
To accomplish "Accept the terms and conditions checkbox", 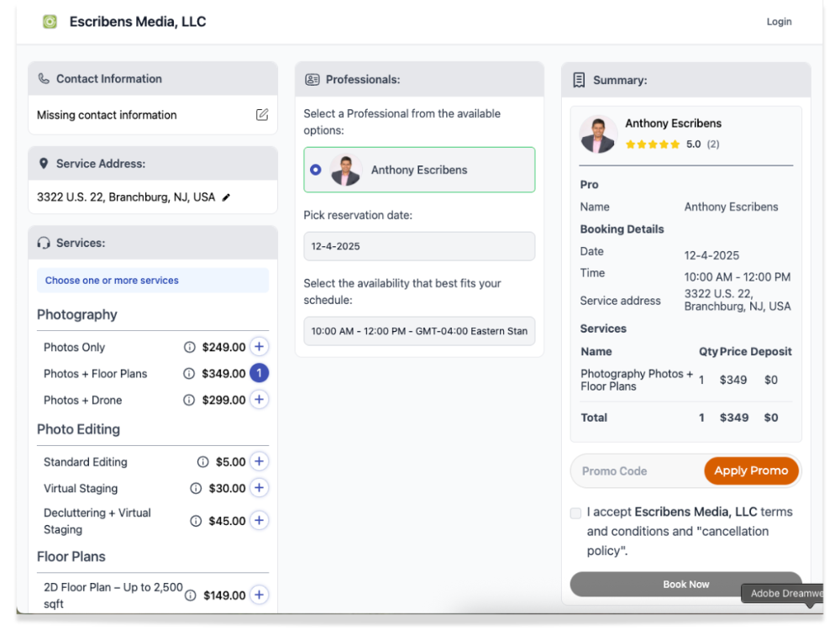I will click(575, 512).
